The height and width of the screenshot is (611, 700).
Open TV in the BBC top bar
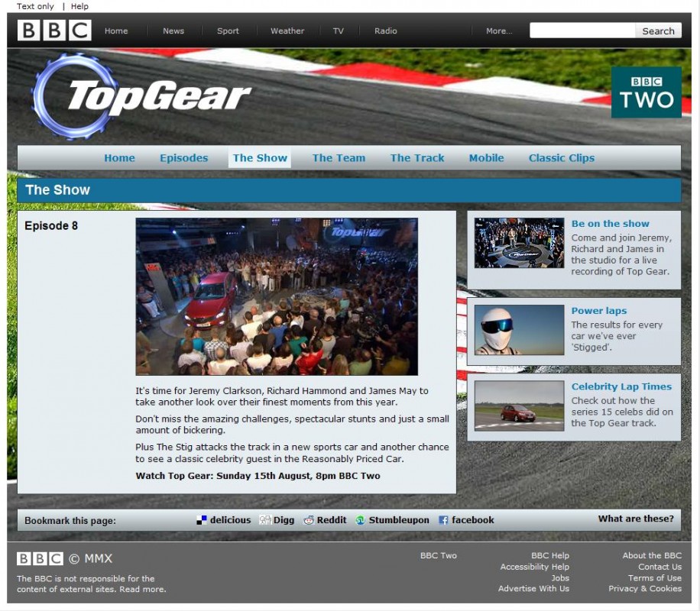point(339,31)
